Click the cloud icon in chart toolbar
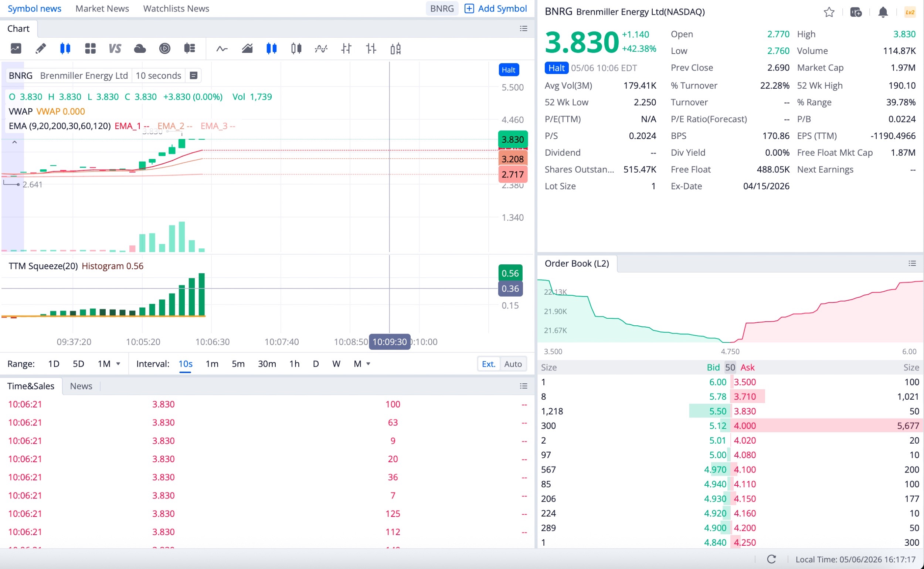924x569 pixels. 140,48
